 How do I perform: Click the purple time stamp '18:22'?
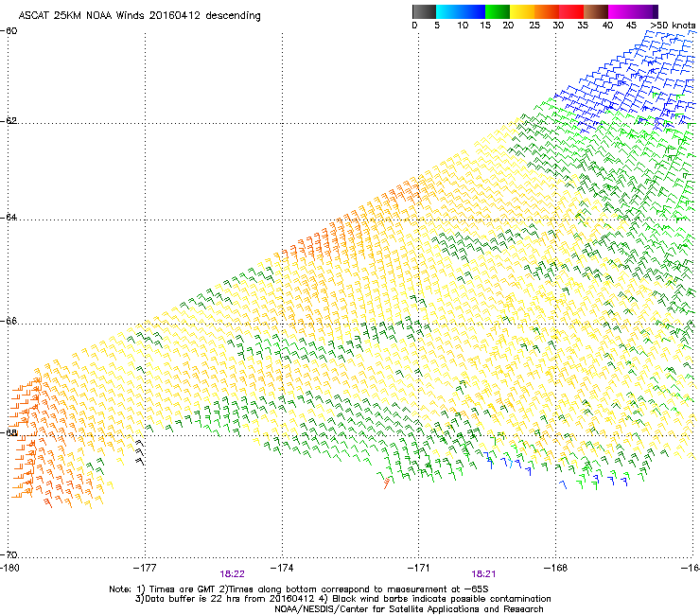[x=232, y=574]
